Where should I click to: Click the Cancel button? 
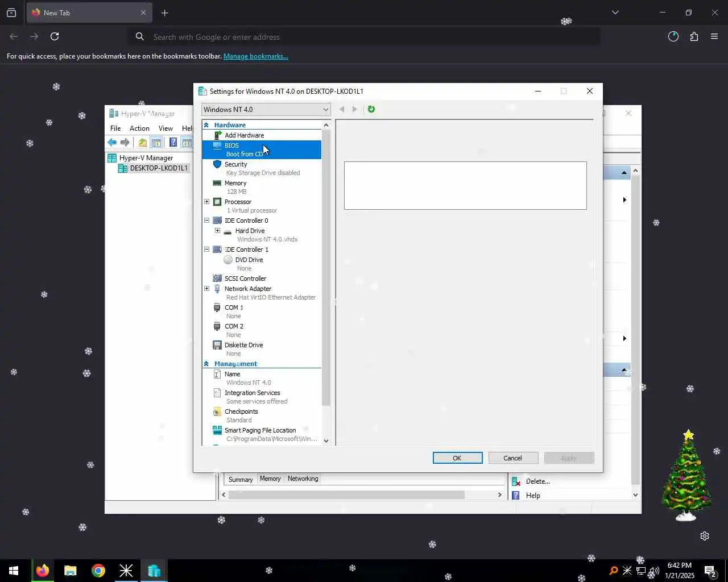[512, 458]
